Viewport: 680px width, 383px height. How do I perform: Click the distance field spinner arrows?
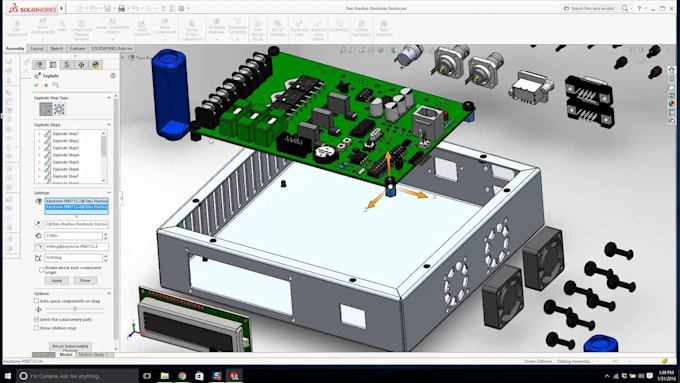point(105,236)
